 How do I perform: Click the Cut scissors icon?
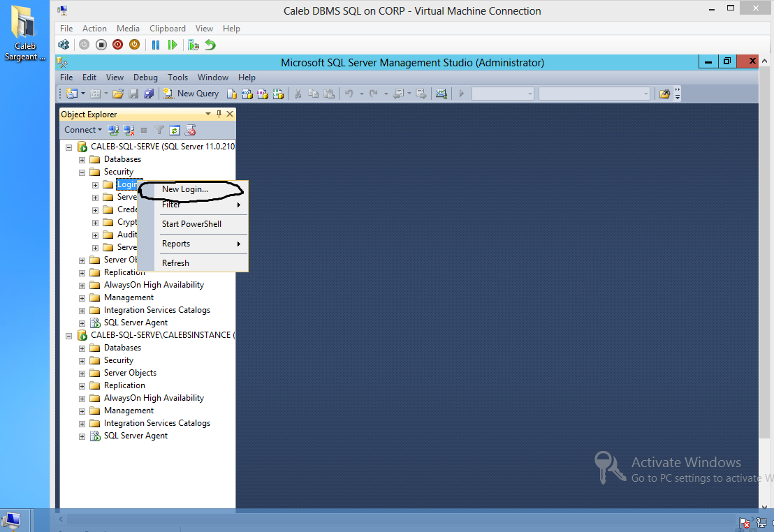point(298,94)
